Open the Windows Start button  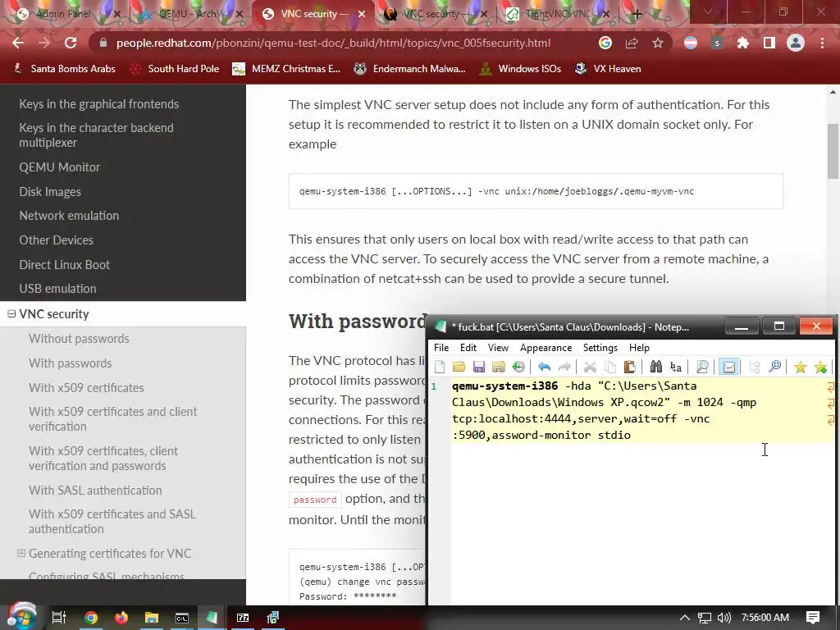coord(21,617)
